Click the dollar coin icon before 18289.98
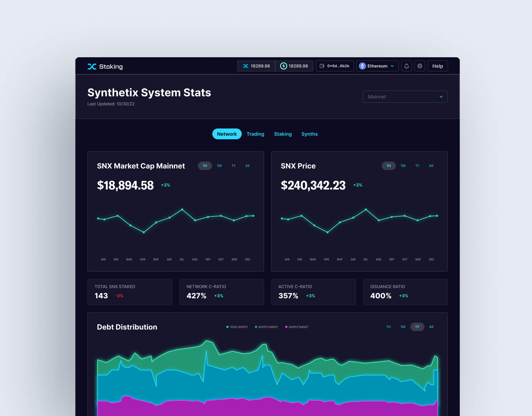 point(283,66)
